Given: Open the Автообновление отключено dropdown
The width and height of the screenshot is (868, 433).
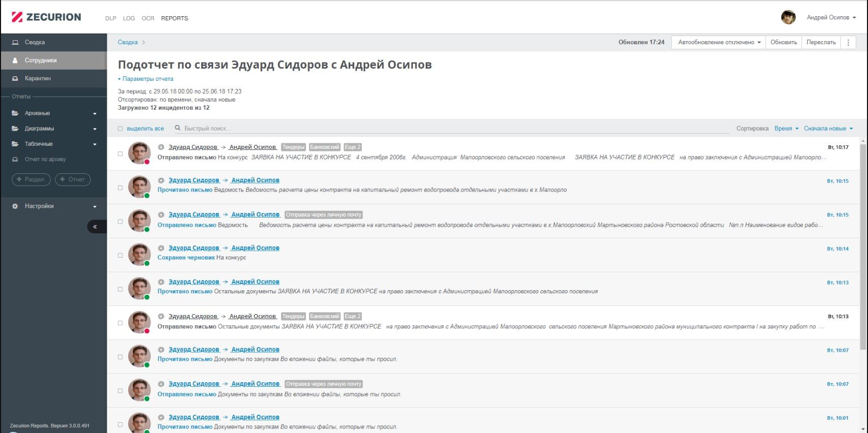Looking at the screenshot, I should (x=719, y=42).
